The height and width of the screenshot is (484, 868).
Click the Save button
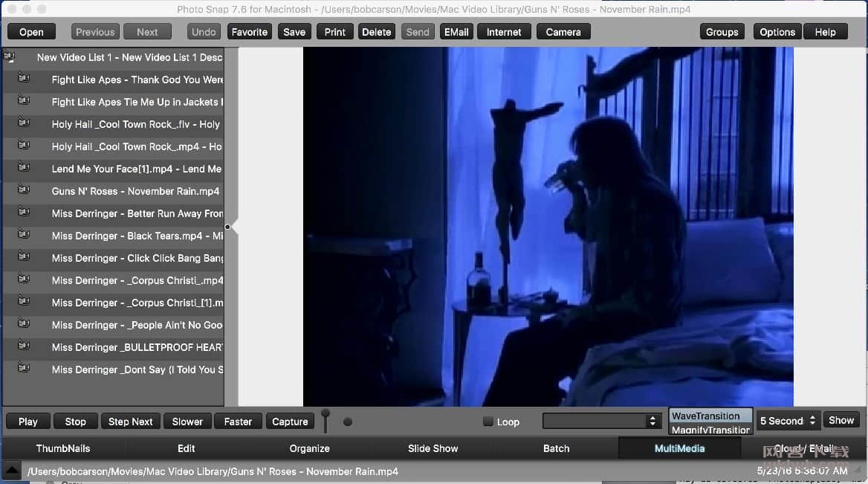294,32
